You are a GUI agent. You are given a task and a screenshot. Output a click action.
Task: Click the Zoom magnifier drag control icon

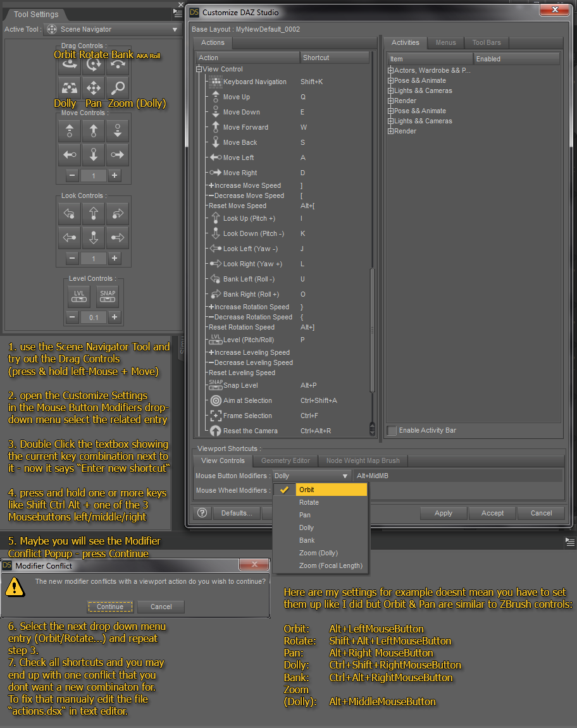(118, 88)
